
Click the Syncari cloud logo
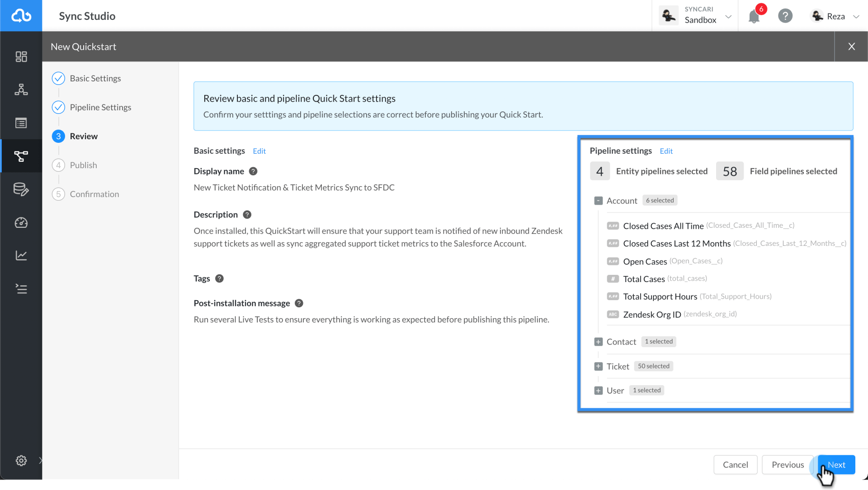[x=21, y=16]
